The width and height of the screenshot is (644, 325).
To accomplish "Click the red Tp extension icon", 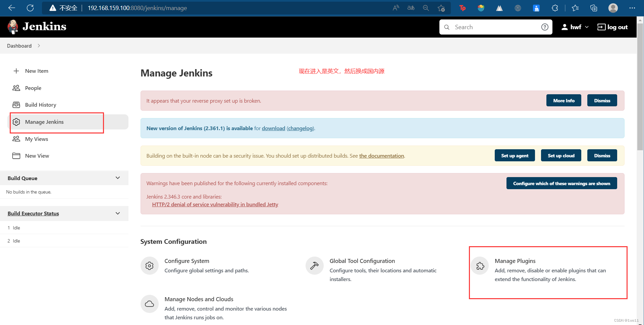I will coord(463,8).
